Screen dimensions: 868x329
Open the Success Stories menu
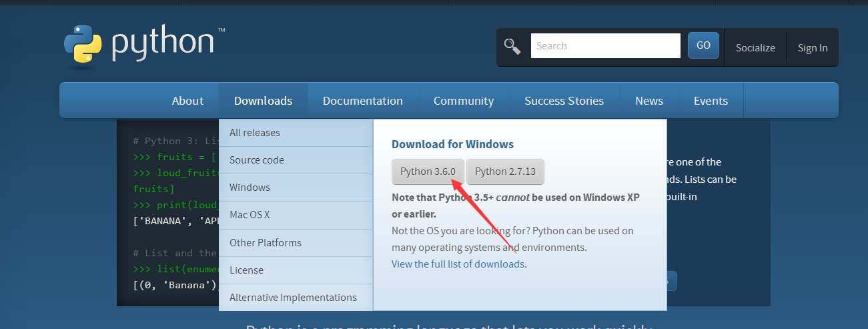pos(564,101)
